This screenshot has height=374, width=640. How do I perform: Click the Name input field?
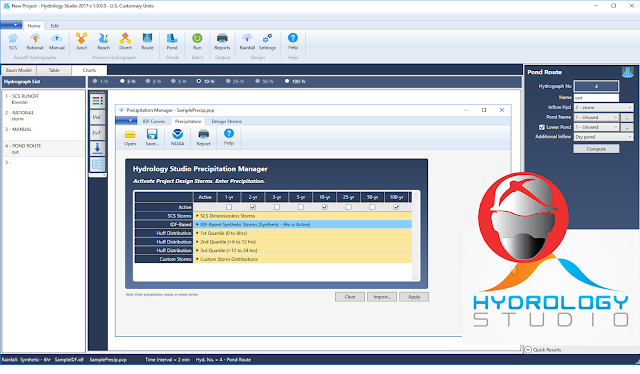pyautogui.click(x=596, y=98)
